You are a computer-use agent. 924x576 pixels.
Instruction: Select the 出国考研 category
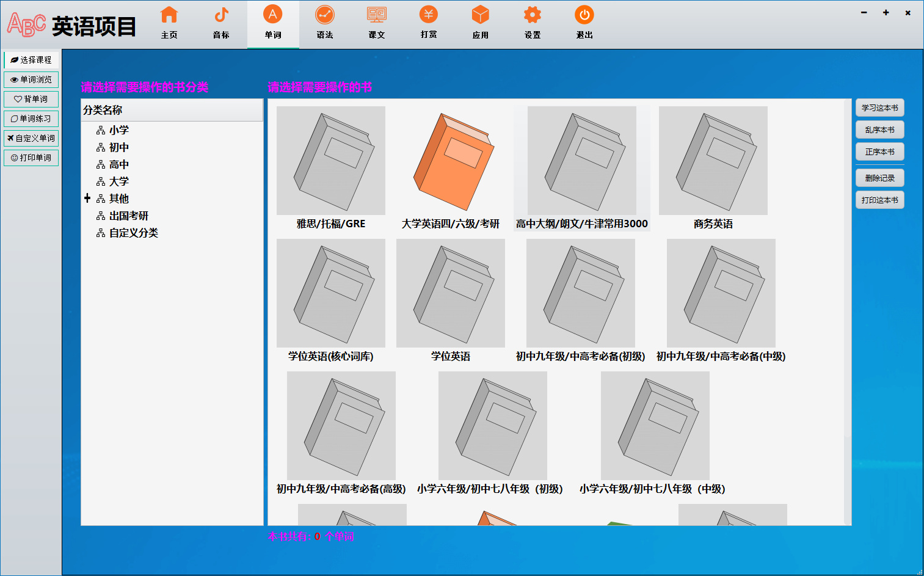click(128, 216)
